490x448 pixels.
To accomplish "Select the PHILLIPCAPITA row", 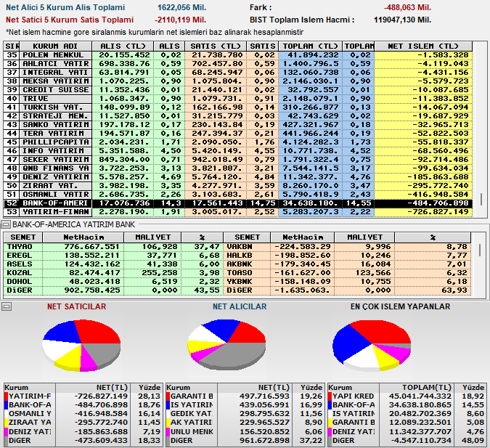I will coord(238,142).
